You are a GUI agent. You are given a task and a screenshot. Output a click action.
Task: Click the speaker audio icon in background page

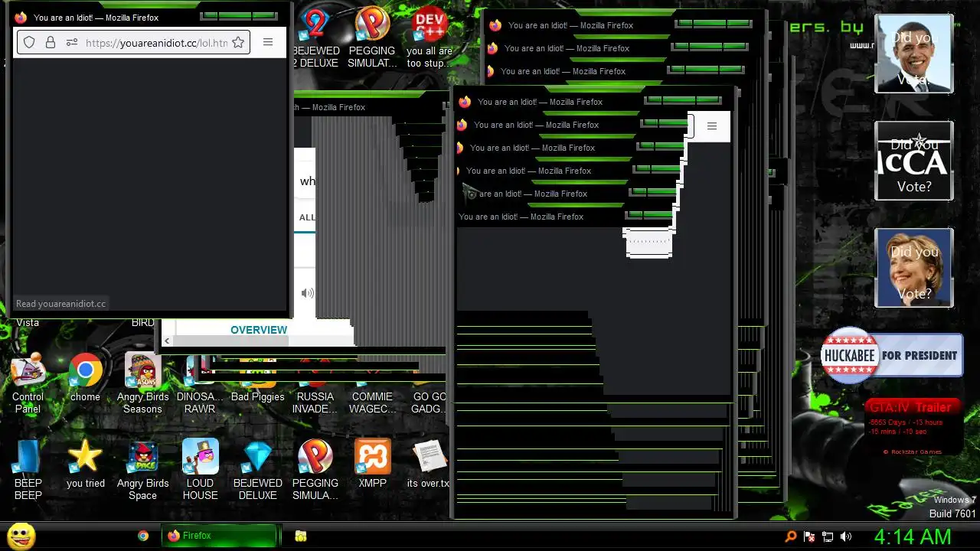click(x=307, y=293)
